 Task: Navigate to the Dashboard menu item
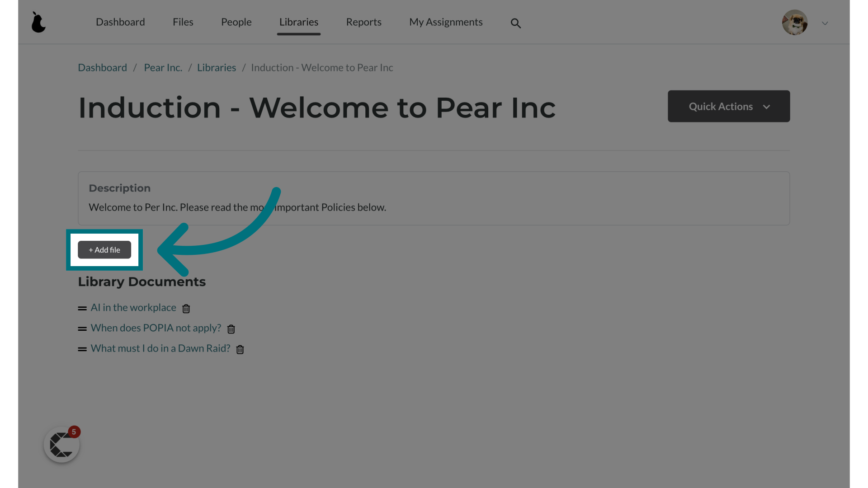tap(120, 21)
